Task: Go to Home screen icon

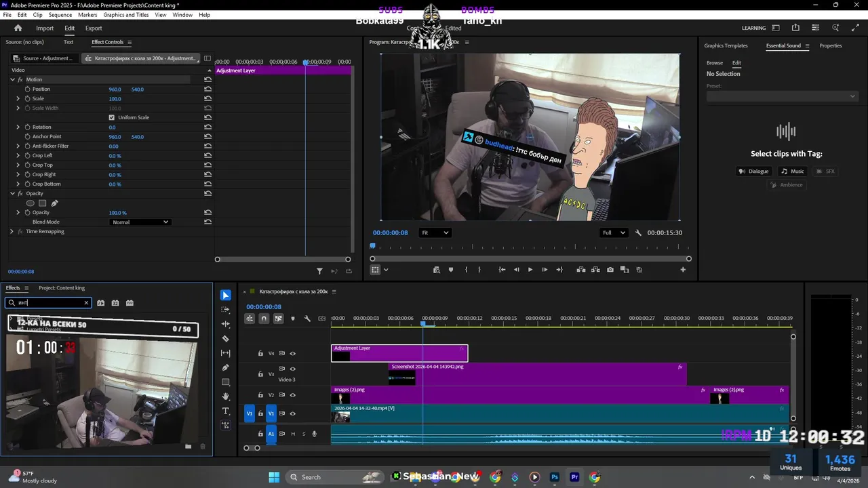Action: click(18, 28)
